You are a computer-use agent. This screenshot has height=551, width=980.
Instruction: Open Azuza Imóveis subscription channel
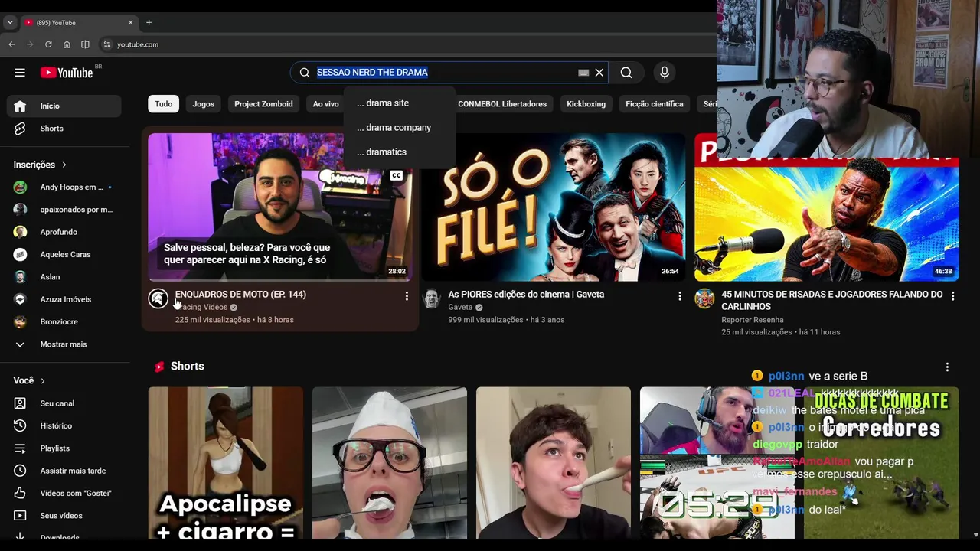(x=64, y=299)
